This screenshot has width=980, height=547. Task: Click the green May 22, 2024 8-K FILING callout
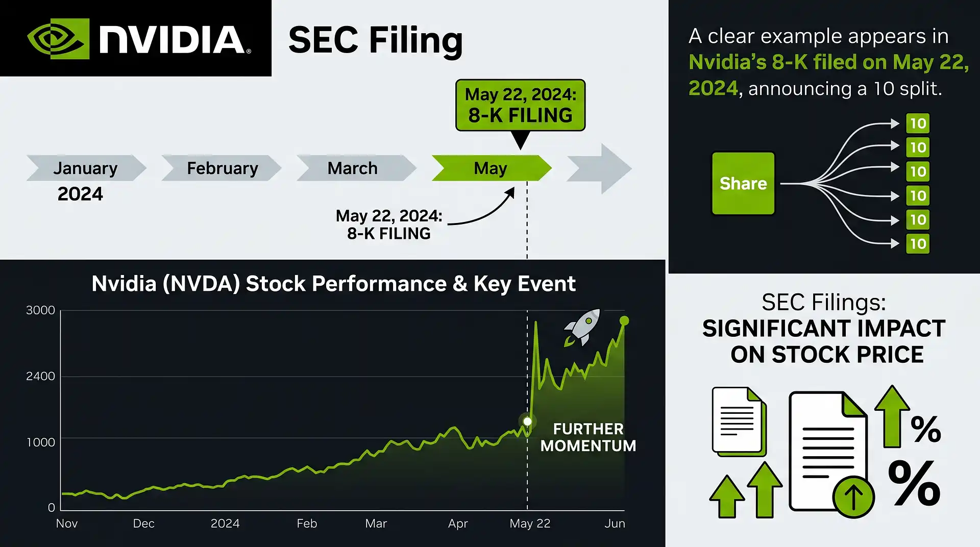tap(520, 105)
